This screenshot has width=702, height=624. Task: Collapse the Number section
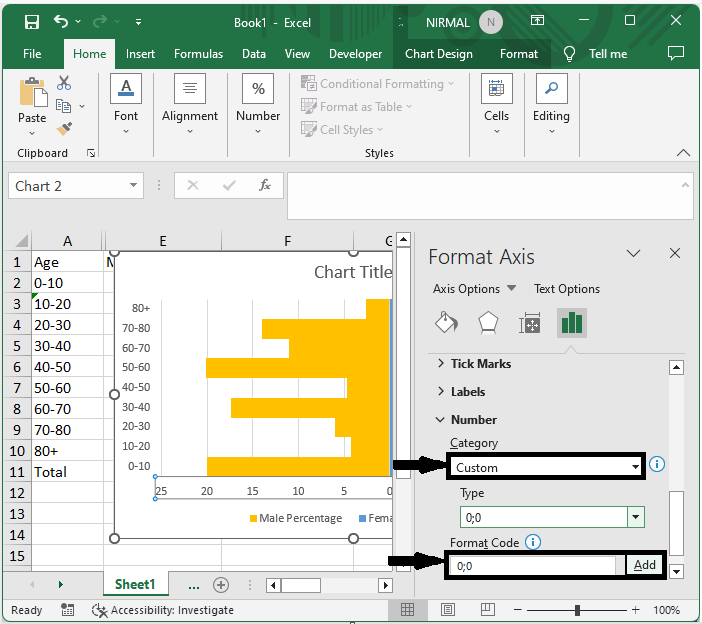pos(467,419)
